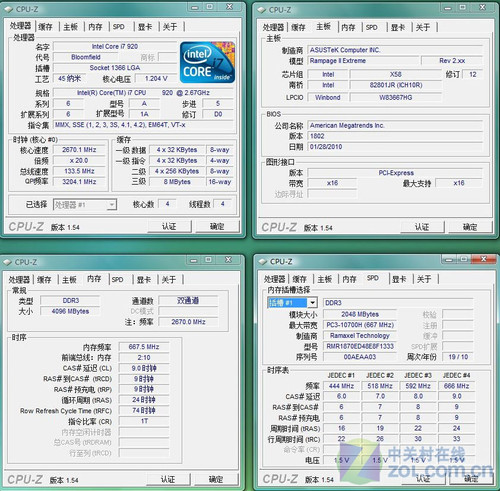Click the Rampage II Extreme model field
The height and width of the screenshot is (491, 500).
click(x=363, y=61)
